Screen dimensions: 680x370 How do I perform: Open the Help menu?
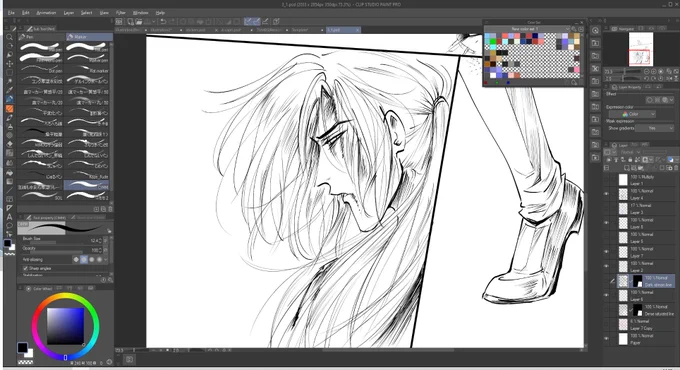pos(160,13)
